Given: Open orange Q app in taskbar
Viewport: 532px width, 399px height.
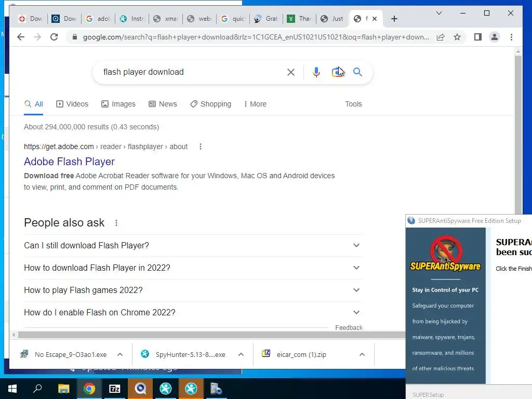Looking at the screenshot, I should point(140,389).
